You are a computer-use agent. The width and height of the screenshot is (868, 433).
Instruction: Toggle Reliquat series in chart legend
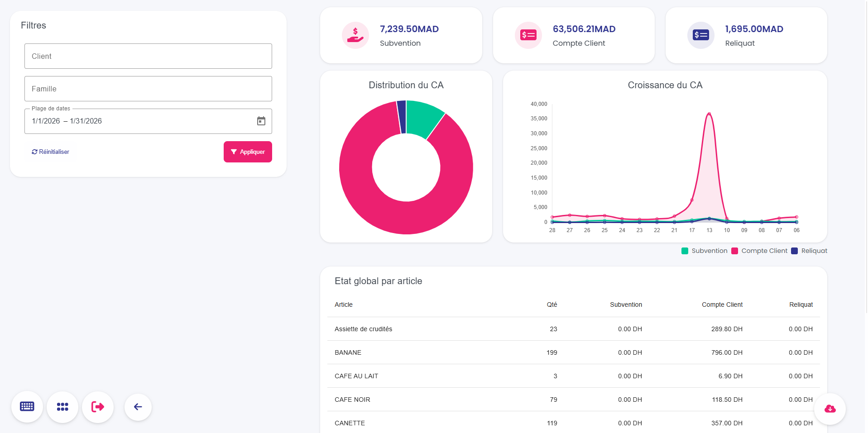tap(809, 251)
